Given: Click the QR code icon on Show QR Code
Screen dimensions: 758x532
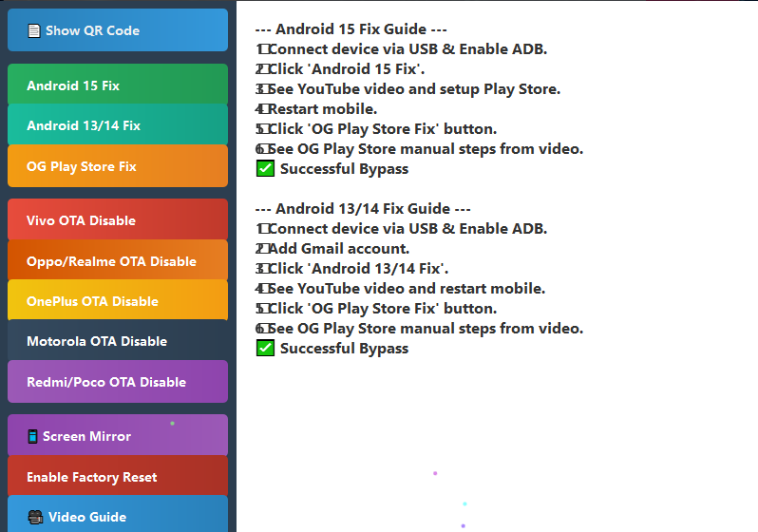Looking at the screenshot, I should pyautogui.click(x=34, y=30).
